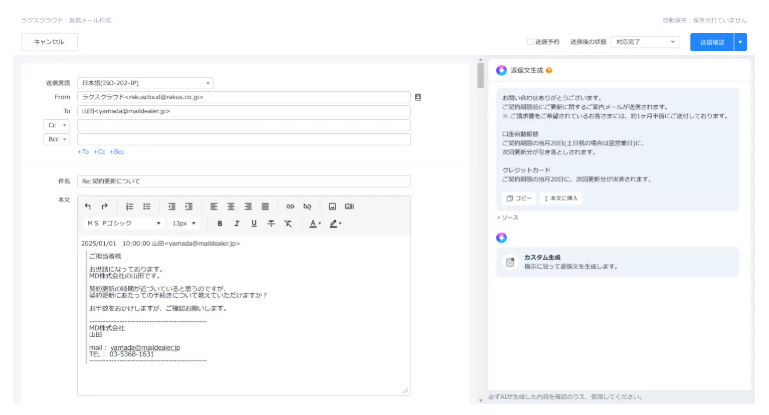Screen dimensions: 769x415
Task: Insert an image using the toolbar icon
Action: click(333, 206)
